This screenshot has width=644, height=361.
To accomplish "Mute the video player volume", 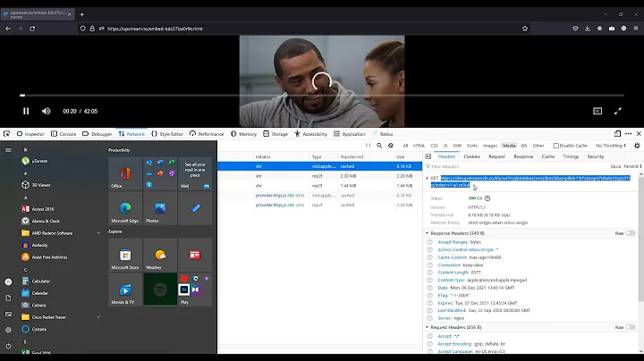I will (46, 111).
